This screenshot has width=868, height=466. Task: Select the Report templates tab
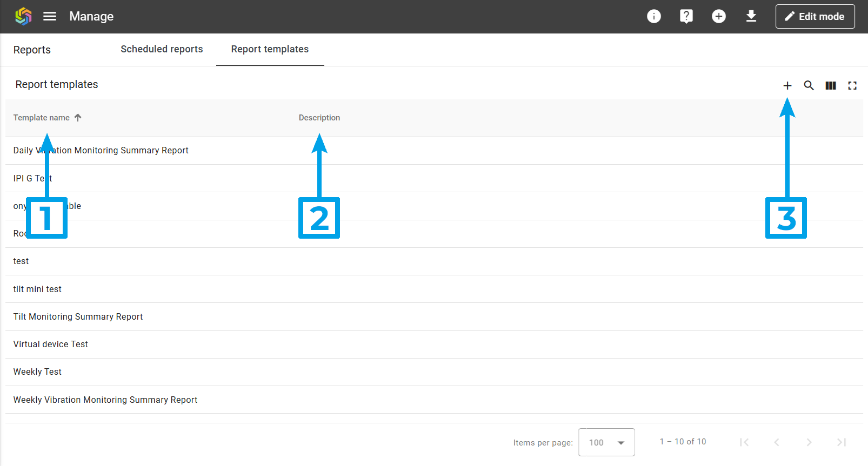270,49
